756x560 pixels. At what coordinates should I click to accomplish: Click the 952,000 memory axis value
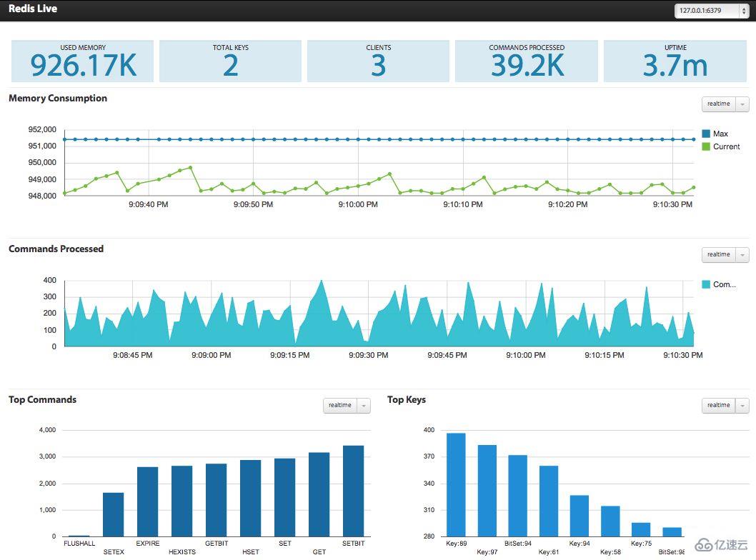pyautogui.click(x=42, y=129)
